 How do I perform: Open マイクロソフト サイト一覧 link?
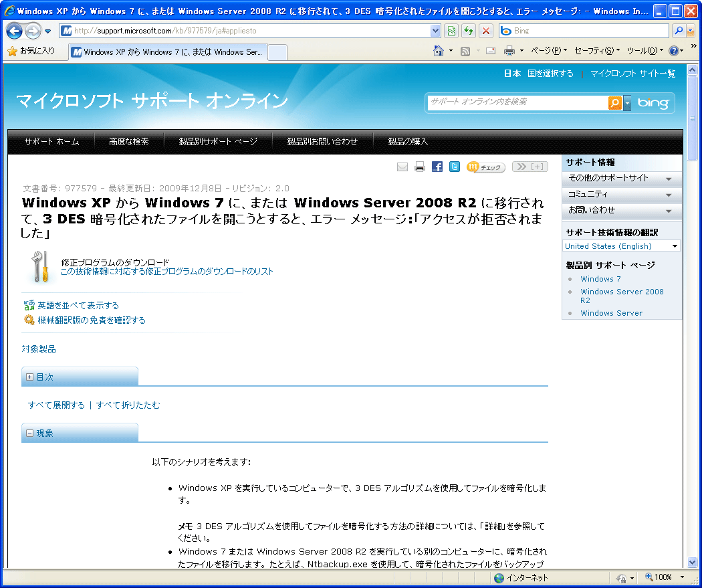[632, 74]
